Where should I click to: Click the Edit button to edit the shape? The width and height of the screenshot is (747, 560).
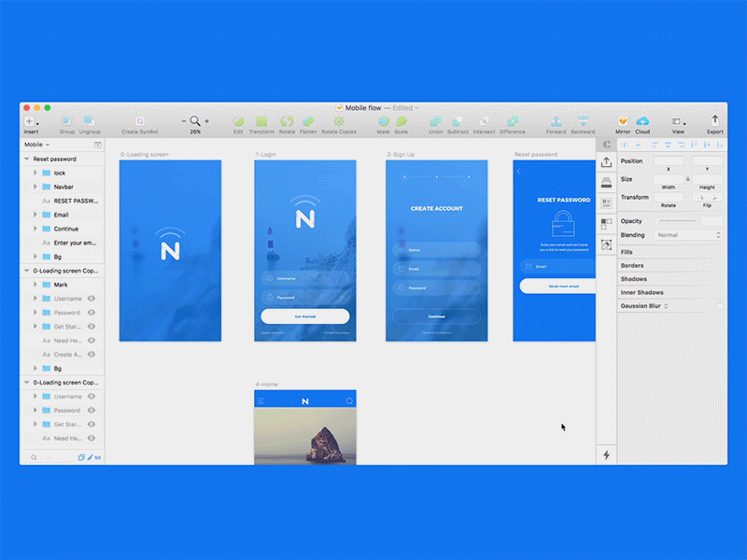237,122
